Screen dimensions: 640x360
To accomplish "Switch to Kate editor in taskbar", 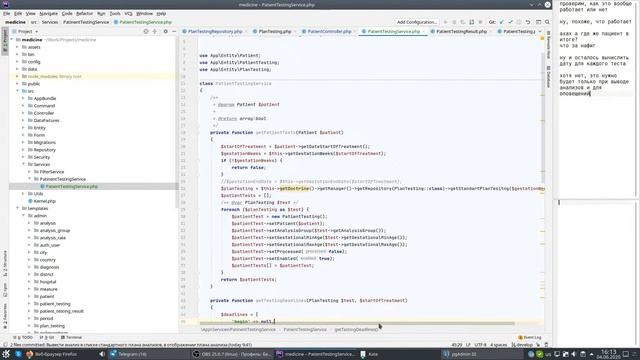I will (369, 354).
